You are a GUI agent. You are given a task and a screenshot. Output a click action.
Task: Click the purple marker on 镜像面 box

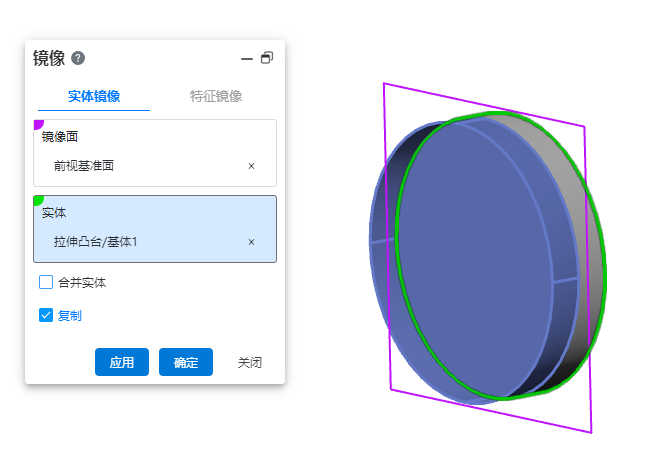click(x=38, y=124)
